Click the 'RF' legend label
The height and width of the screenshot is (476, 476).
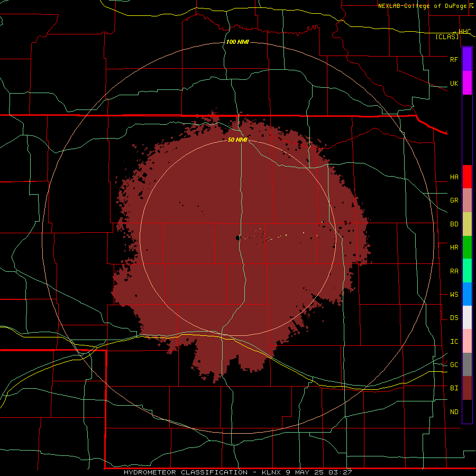pyautogui.click(x=454, y=59)
